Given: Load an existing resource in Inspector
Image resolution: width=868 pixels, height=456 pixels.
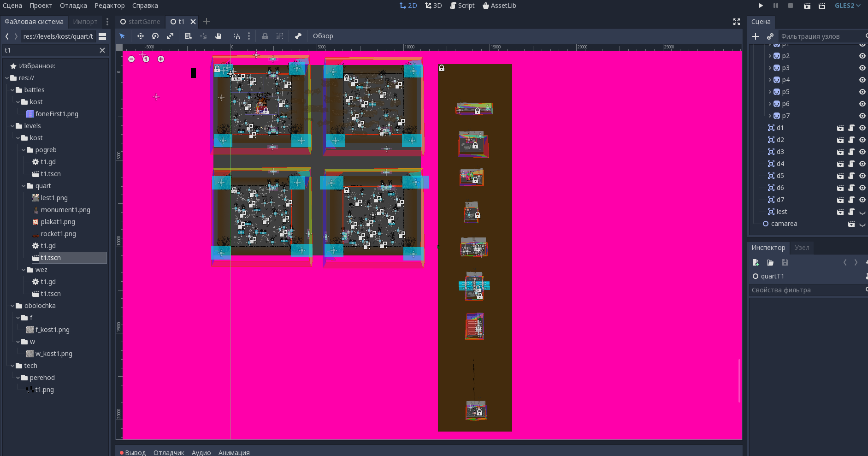Looking at the screenshot, I should click(770, 262).
